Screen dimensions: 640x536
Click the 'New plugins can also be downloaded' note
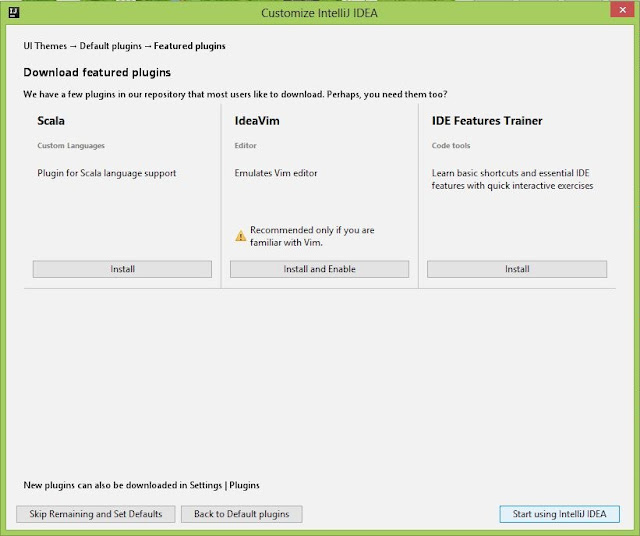coord(141,485)
